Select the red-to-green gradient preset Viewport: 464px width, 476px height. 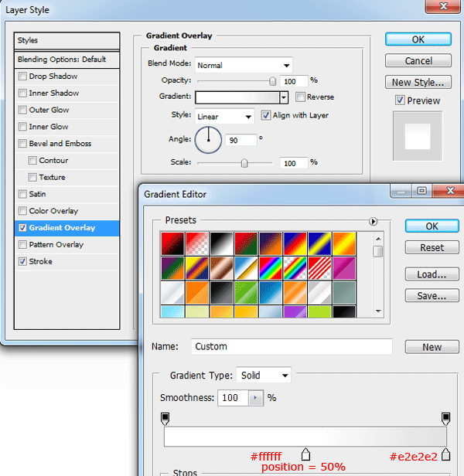tap(246, 243)
